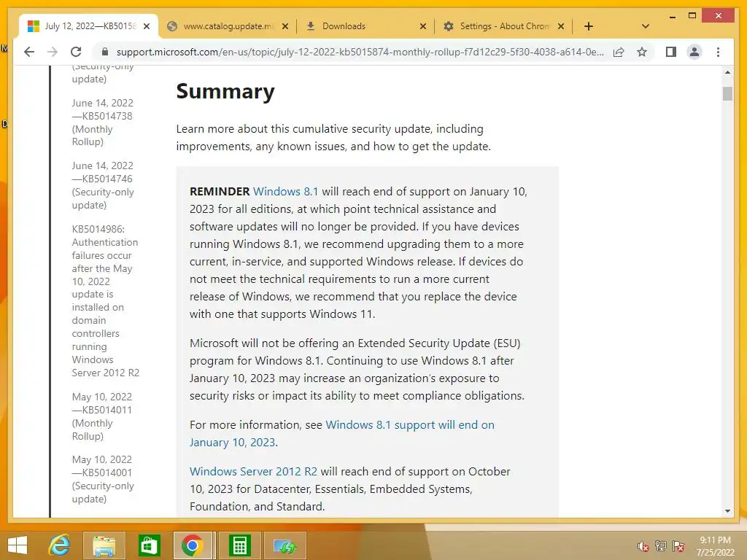Open the Windows Store taskbar icon

tap(149, 545)
